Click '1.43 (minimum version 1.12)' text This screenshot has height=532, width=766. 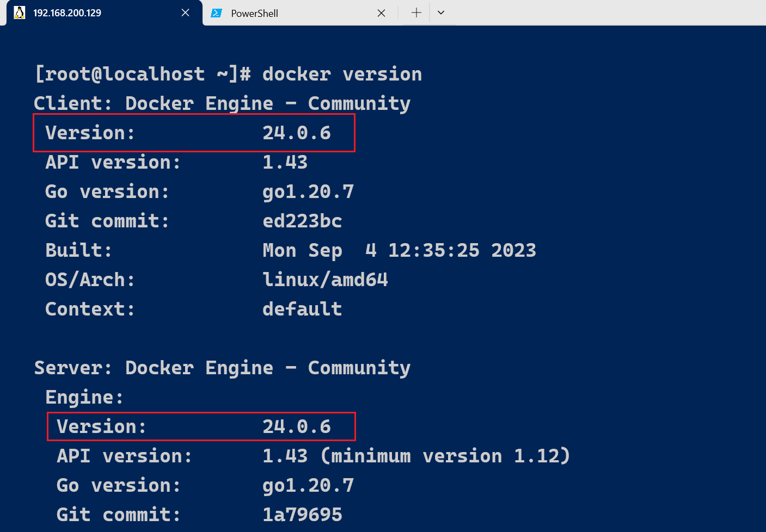(x=416, y=456)
